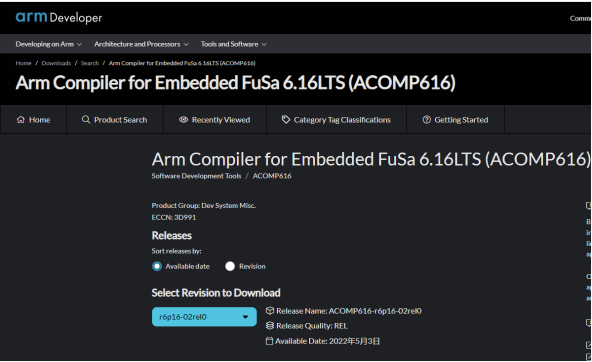Click the Release Quality layers icon

(269, 326)
